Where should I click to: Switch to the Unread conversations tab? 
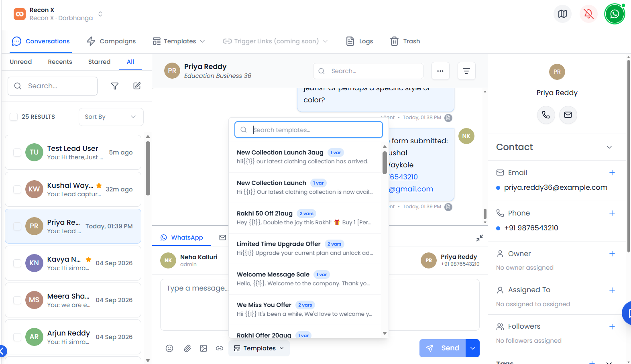pos(21,62)
